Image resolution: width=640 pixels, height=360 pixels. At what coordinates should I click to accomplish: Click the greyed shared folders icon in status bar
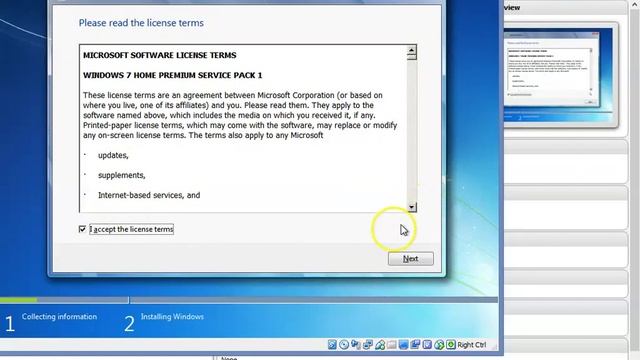(391, 345)
